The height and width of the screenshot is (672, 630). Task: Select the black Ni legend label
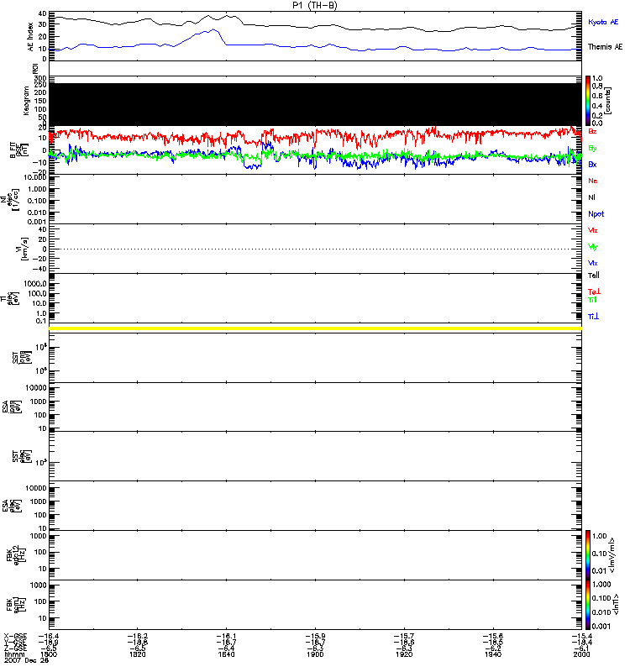(591, 197)
